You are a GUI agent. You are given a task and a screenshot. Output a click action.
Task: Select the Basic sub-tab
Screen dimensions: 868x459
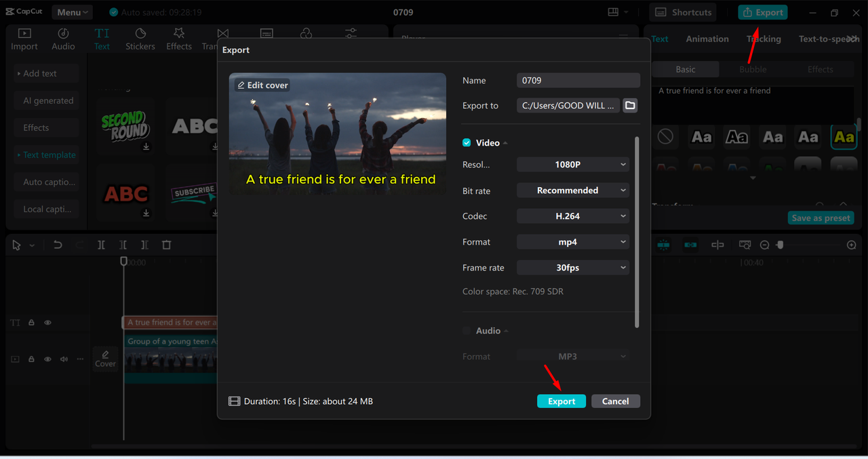click(x=686, y=69)
